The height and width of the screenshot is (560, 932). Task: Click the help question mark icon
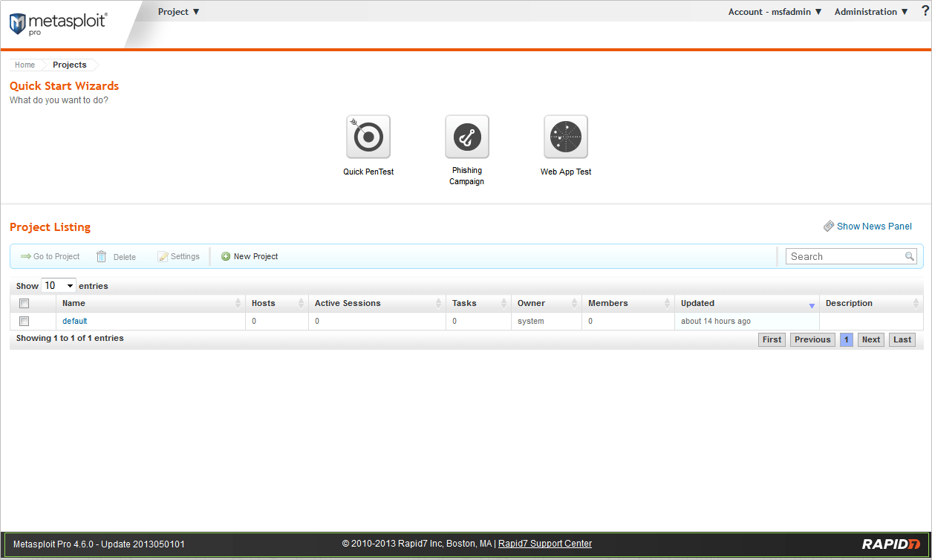click(925, 11)
